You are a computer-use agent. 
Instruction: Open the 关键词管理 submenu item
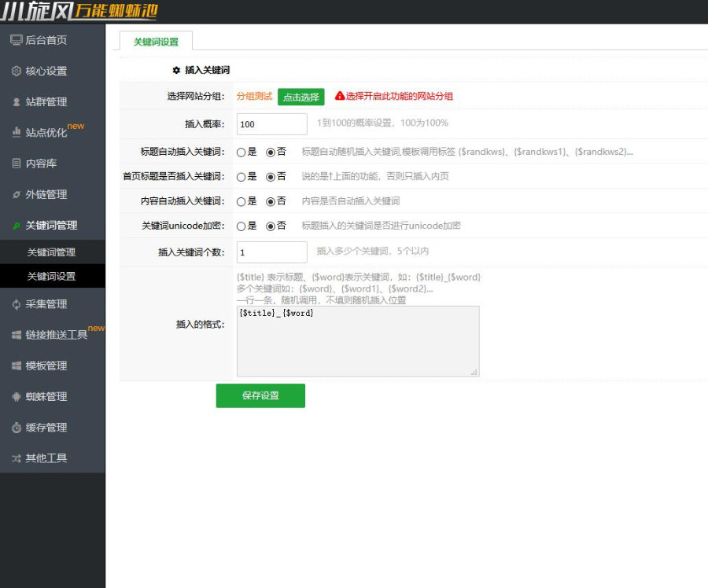coord(51,252)
